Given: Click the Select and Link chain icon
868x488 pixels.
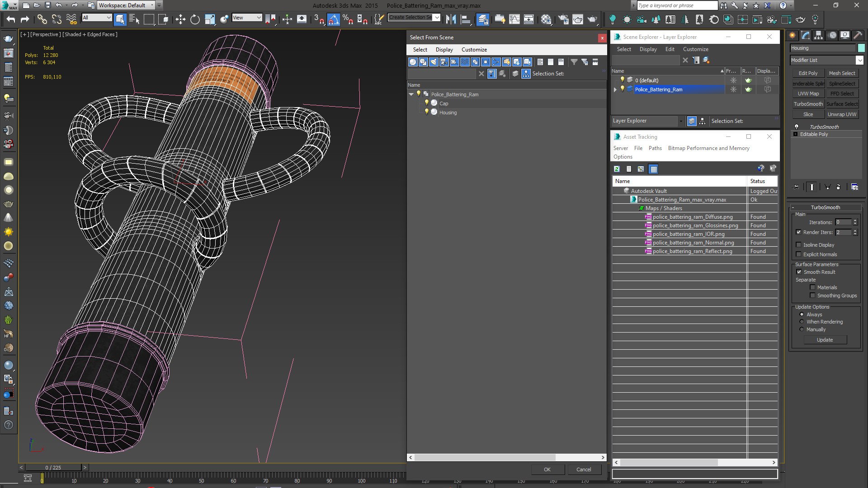Looking at the screenshot, I should [42, 19].
